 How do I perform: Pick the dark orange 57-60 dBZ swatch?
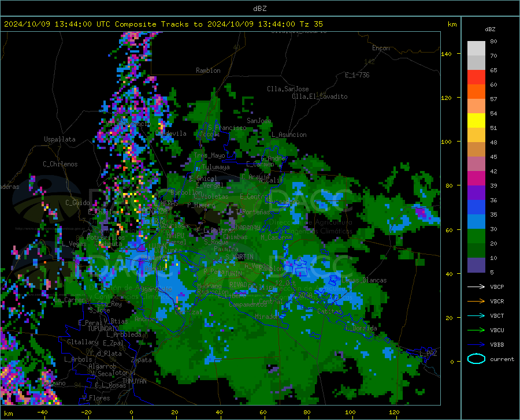click(476, 92)
